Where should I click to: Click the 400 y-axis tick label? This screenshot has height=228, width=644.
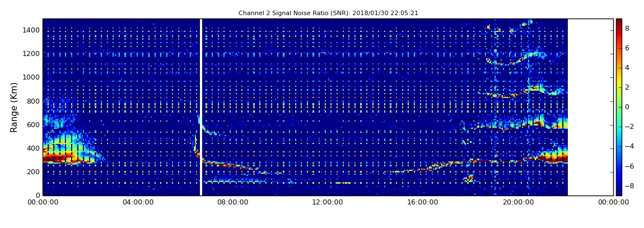pos(34,148)
